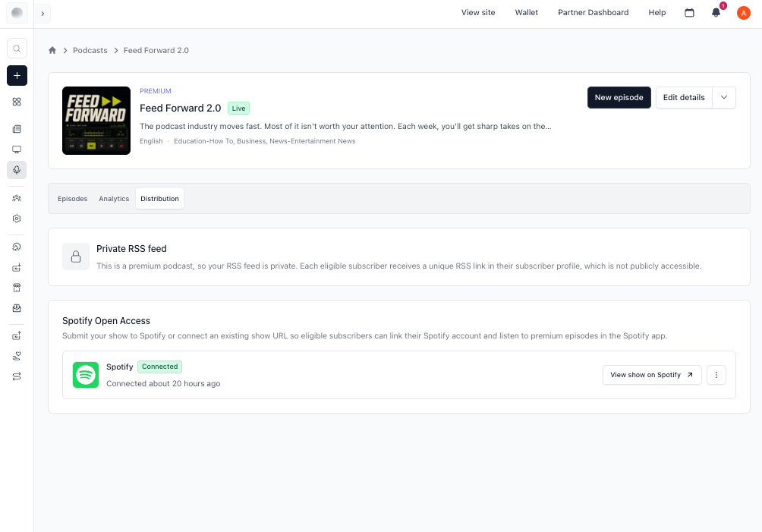The height and width of the screenshot is (532, 762).
Task: Open the dashboard grid icon in the sidebar
Action: point(17,102)
